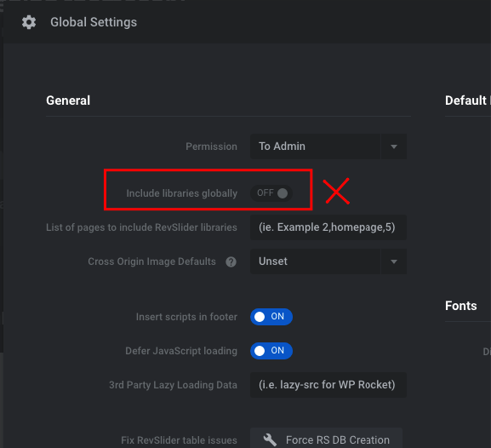491x448 pixels.
Task: Click the Permission label
Action: click(x=211, y=146)
